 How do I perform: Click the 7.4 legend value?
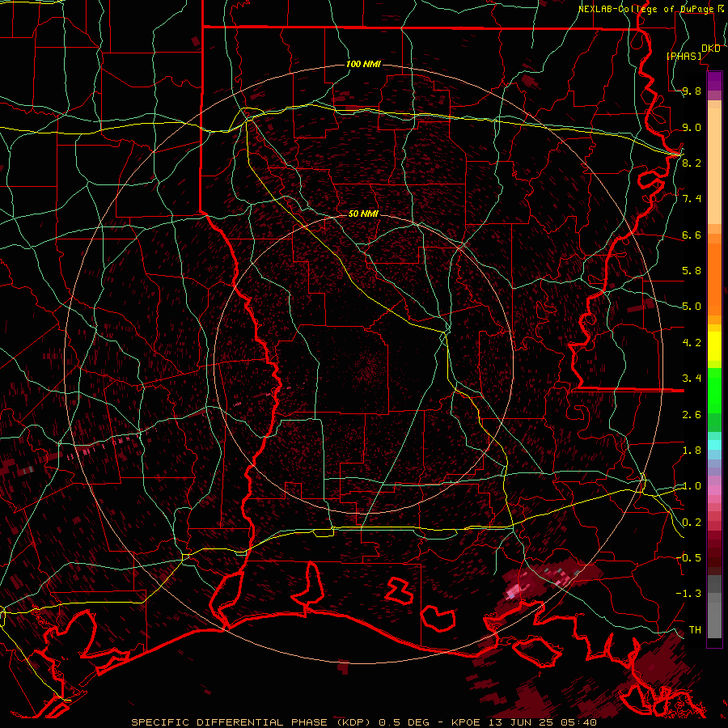coord(692,199)
